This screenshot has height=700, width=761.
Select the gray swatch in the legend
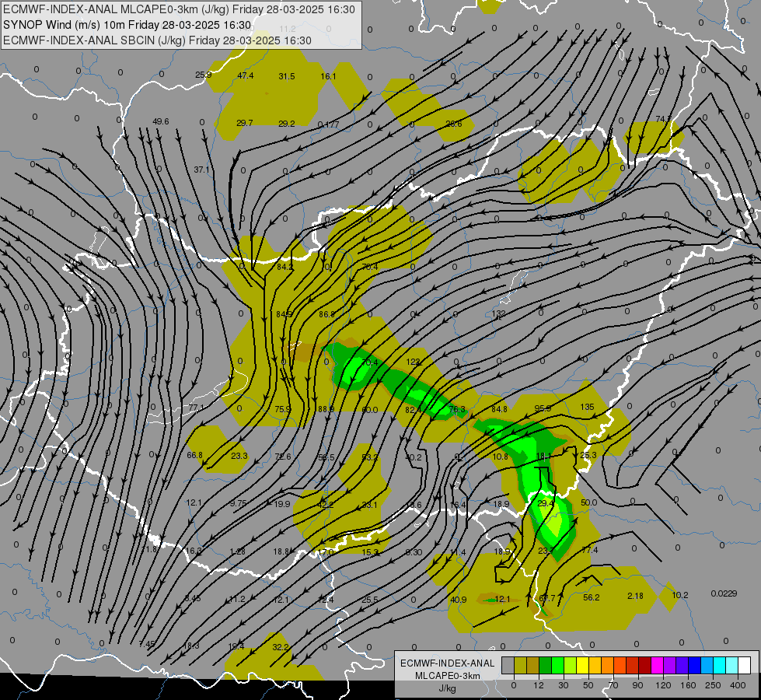(x=508, y=665)
